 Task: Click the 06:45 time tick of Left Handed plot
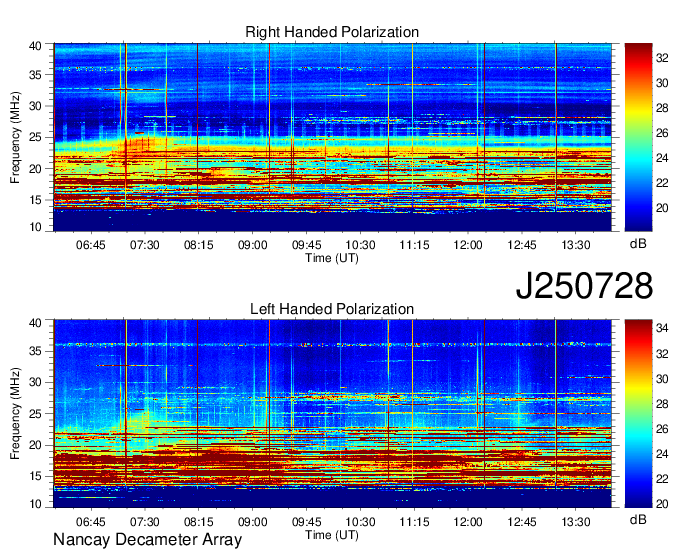(91, 522)
